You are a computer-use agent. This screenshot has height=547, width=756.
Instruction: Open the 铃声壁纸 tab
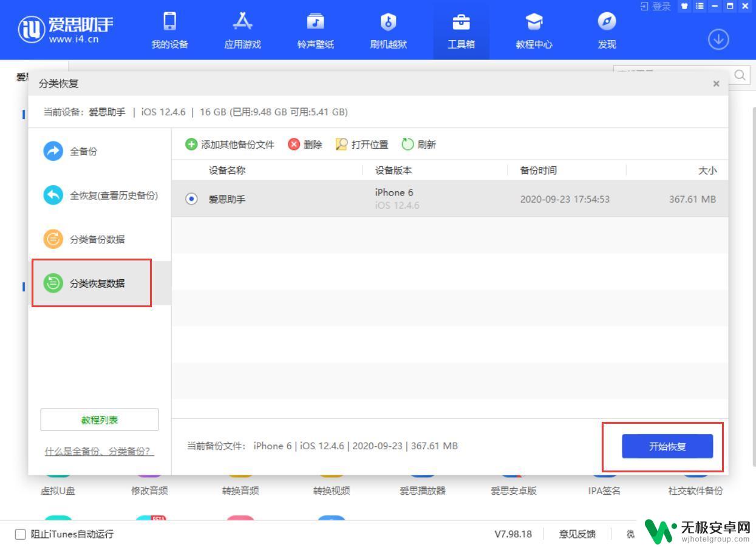pos(315,30)
